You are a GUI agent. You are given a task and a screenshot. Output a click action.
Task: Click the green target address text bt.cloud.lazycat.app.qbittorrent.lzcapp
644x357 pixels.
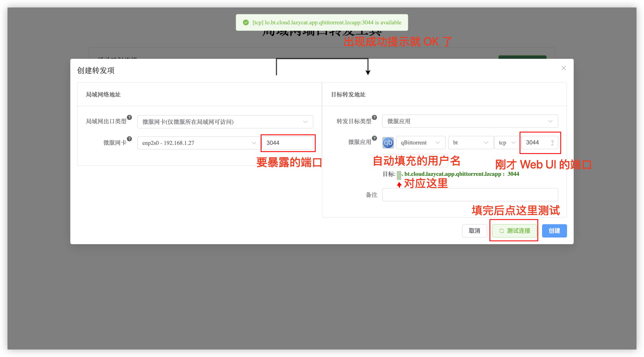coord(452,174)
